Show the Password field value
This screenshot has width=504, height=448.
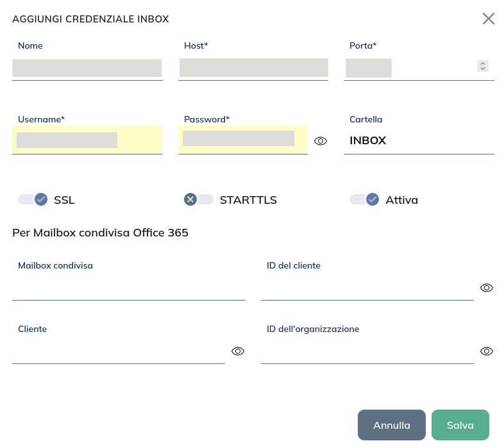pos(321,141)
